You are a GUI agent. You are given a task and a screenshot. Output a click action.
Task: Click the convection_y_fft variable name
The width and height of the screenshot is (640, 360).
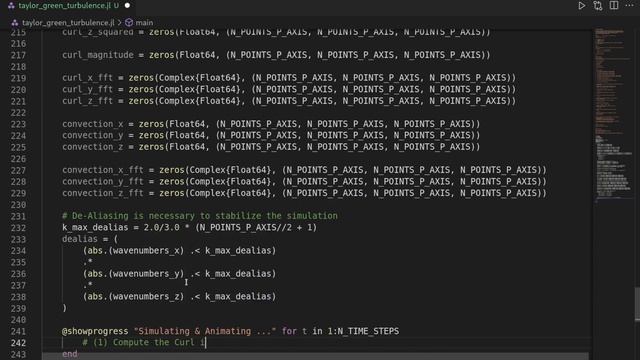(103, 181)
